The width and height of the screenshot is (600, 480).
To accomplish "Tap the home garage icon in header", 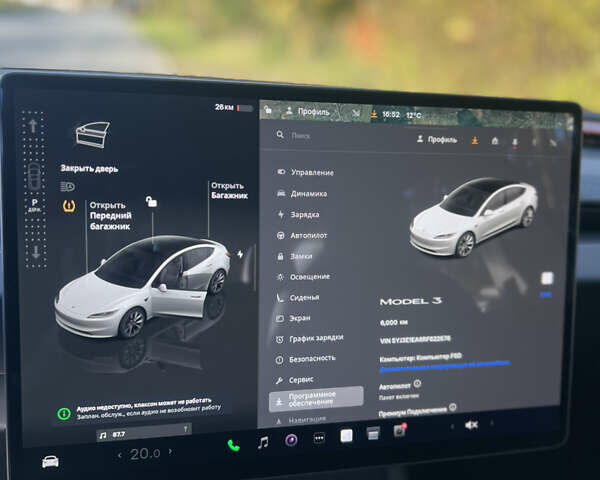I will tap(495, 141).
